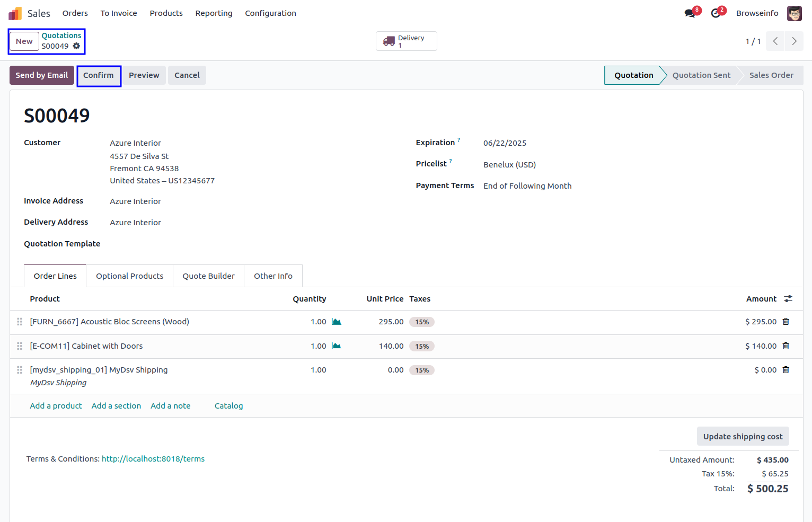Open column options toggle next to Amount
Screen dimensions: 812x522
(x=788, y=299)
